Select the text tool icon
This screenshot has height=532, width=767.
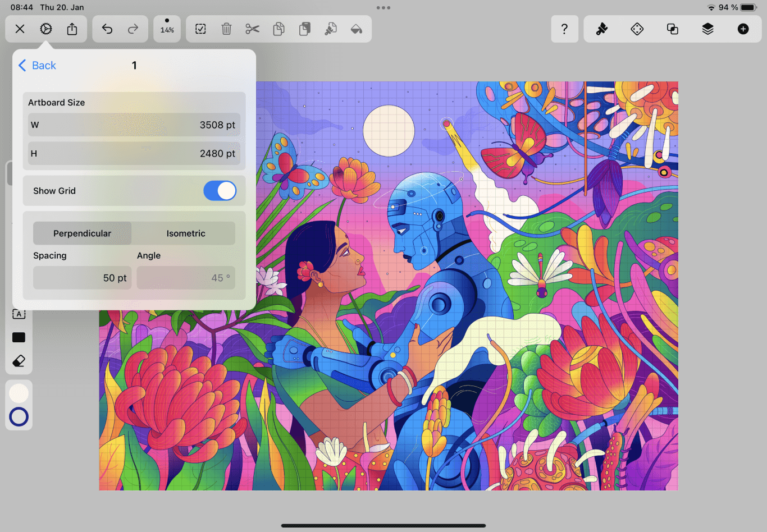pos(19,314)
